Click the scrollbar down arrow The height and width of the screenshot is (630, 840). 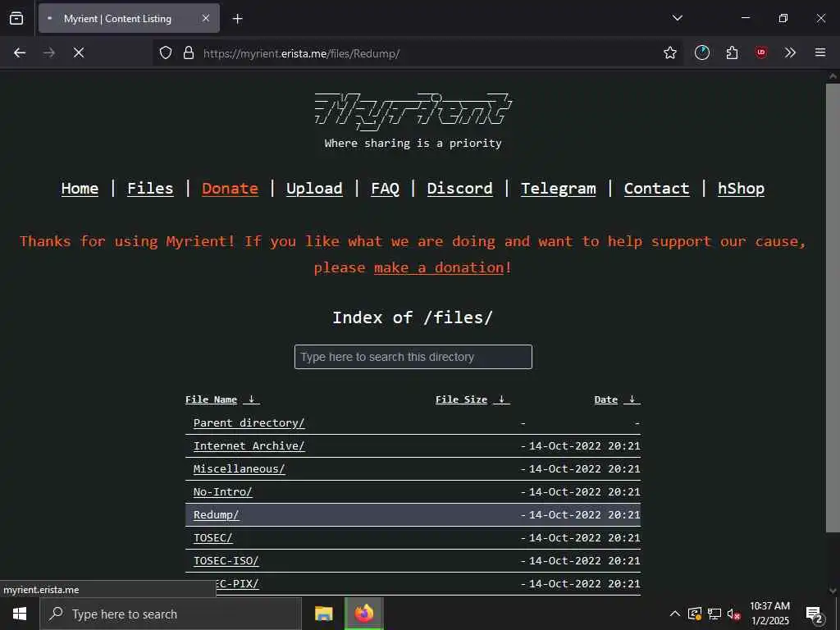pos(833,591)
